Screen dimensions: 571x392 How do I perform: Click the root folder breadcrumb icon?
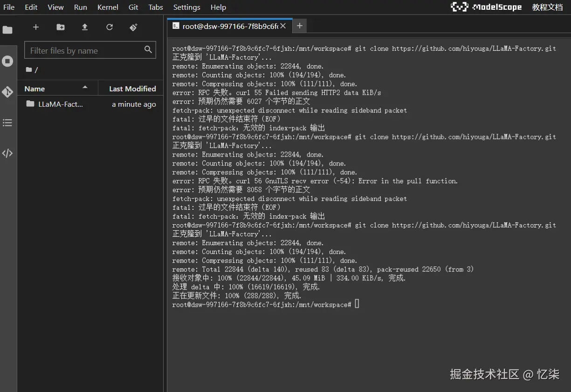[x=29, y=70]
